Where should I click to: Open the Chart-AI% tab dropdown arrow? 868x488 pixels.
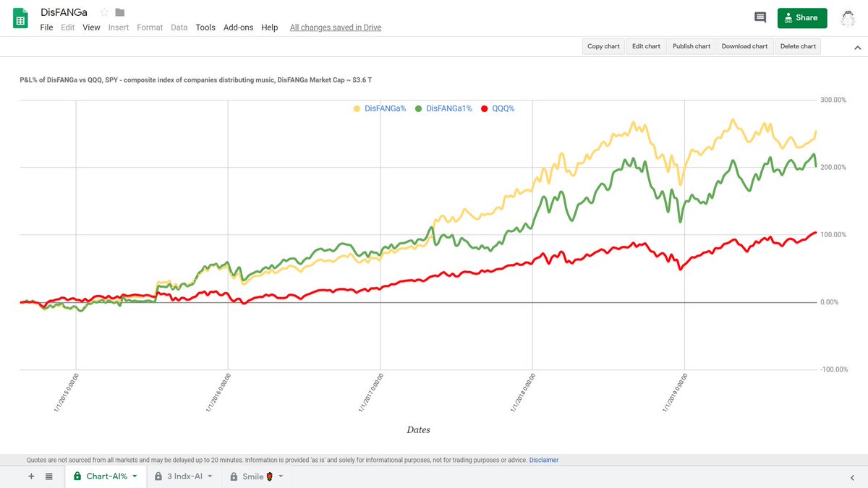pyautogui.click(x=135, y=476)
